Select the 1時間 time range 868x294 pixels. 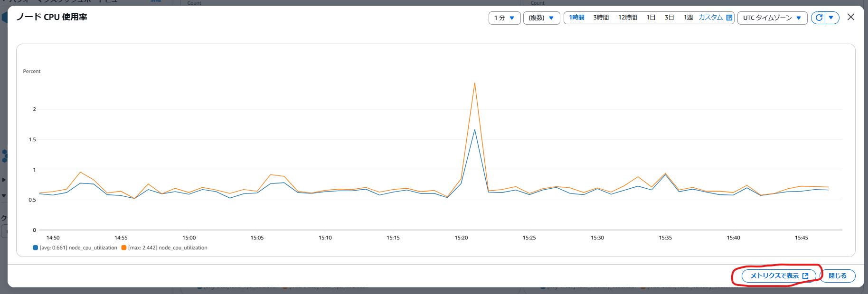pyautogui.click(x=576, y=18)
